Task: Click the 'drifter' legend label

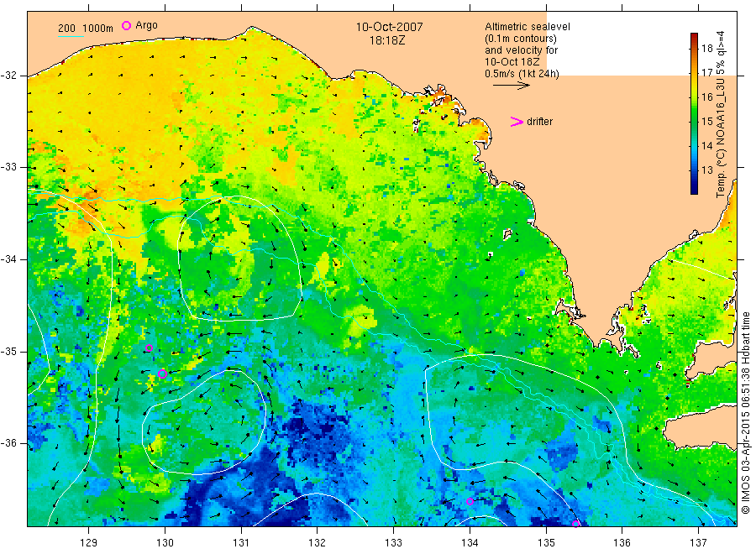Action: [x=539, y=122]
